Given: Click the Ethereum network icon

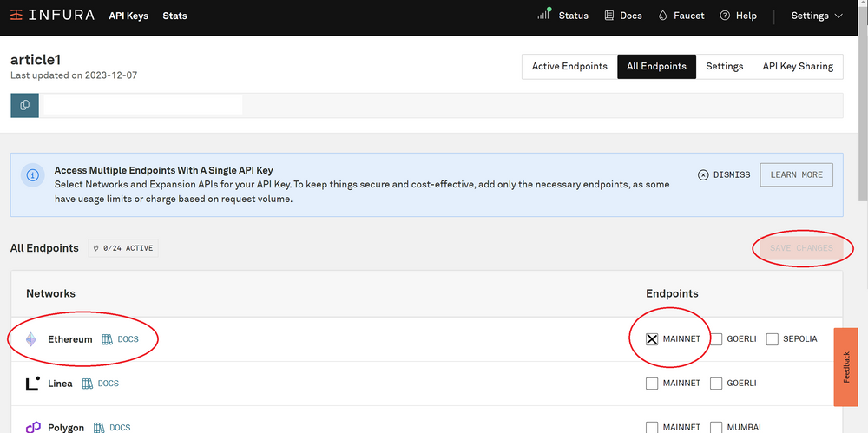Looking at the screenshot, I should pyautogui.click(x=31, y=339).
